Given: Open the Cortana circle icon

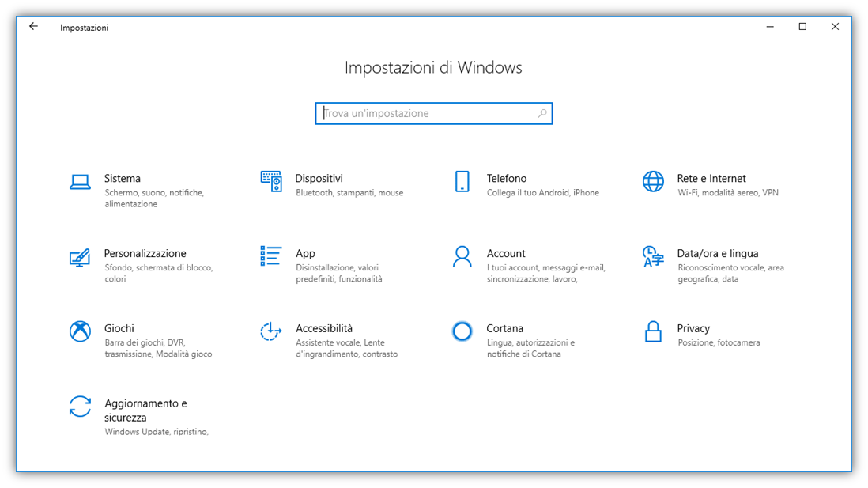Looking at the screenshot, I should click(462, 331).
